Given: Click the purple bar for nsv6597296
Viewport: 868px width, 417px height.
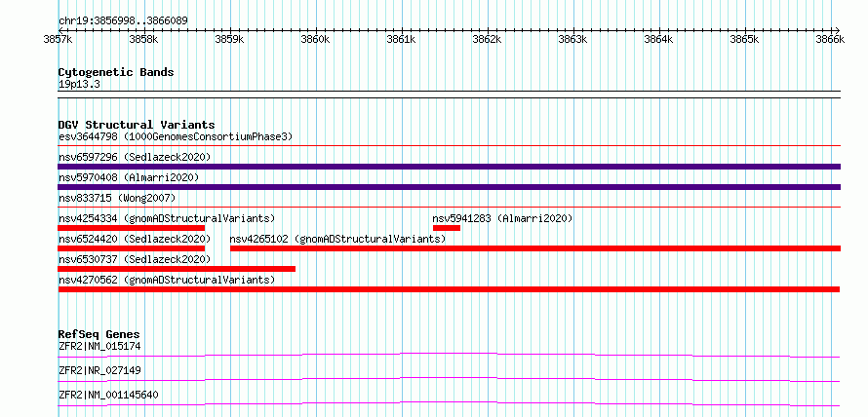Looking at the screenshot, I should pos(450,167).
